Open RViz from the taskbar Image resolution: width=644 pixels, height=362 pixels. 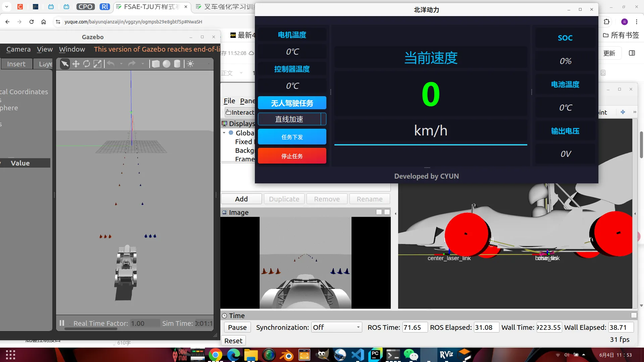coord(446,355)
